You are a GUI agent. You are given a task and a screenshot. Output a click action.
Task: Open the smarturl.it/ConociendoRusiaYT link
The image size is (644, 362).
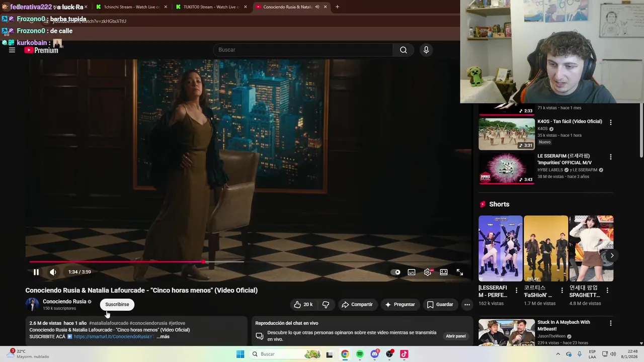pyautogui.click(x=114, y=336)
